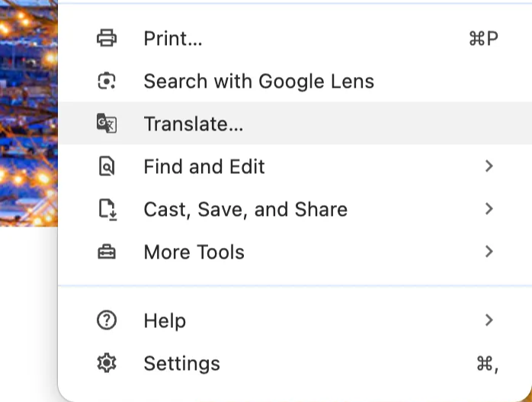Open Settings via its text label

(x=181, y=363)
